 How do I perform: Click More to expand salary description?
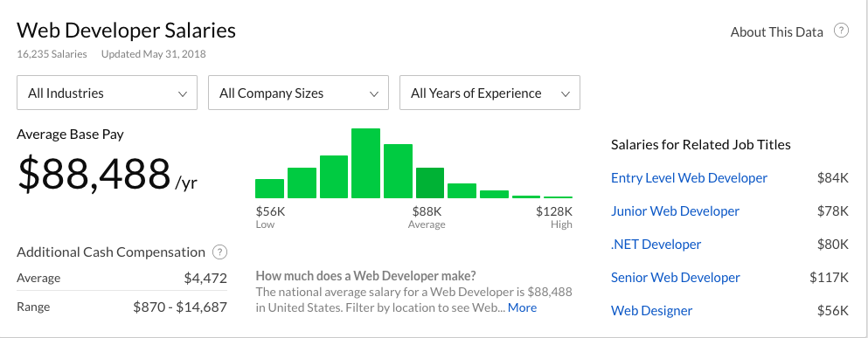pyautogui.click(x=522, y=307)
